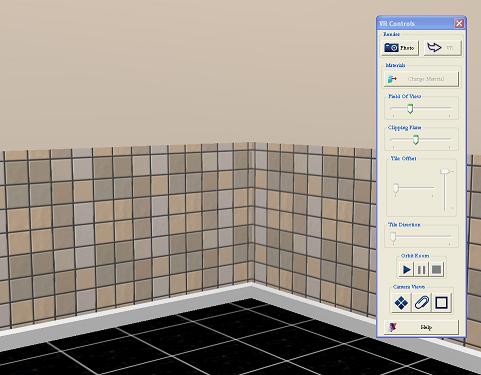This screenshot has height=375, width=481.
Task: Start room orbit with the play button
Action: point(406,269)
